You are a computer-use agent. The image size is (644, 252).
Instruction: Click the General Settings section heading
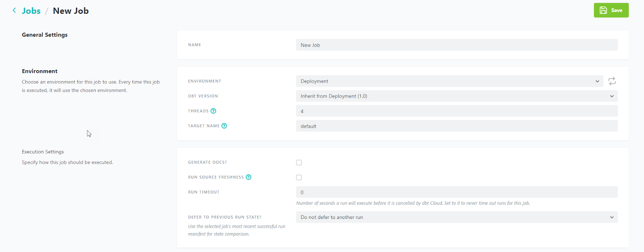pyautogui.click(x=45, y=35)
